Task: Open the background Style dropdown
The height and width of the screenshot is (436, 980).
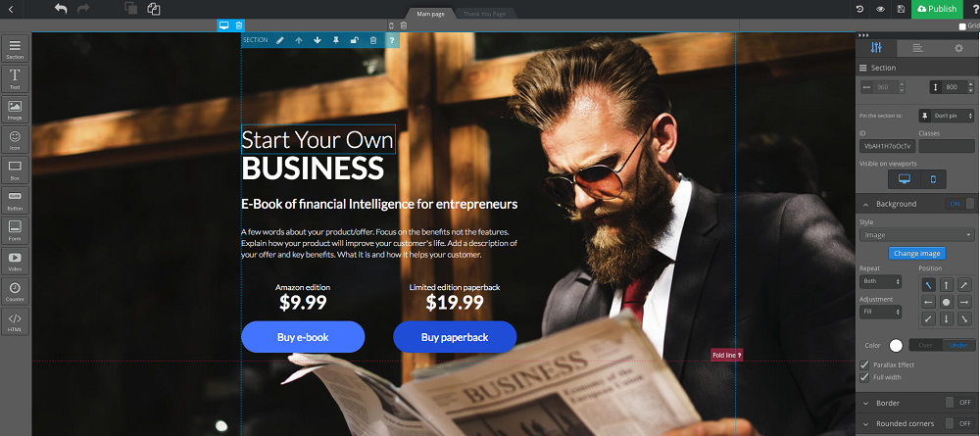Action: tap(917, 235)
